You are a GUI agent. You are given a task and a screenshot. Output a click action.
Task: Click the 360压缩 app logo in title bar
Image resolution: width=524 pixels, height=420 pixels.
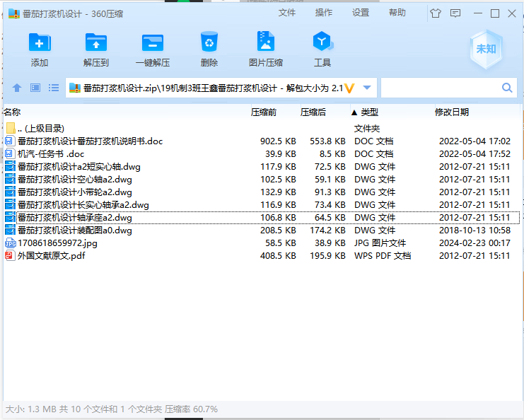(x=14, y=13)
